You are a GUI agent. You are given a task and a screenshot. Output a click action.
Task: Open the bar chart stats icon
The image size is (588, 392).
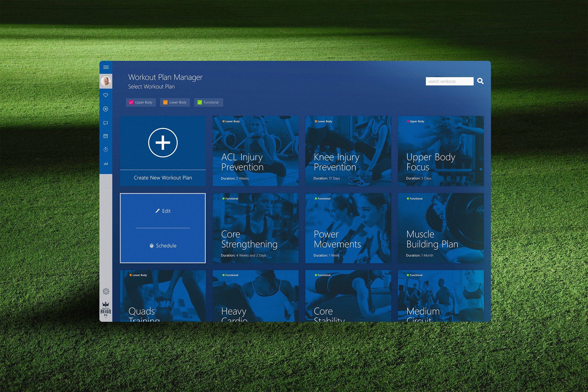pos(106,164)
